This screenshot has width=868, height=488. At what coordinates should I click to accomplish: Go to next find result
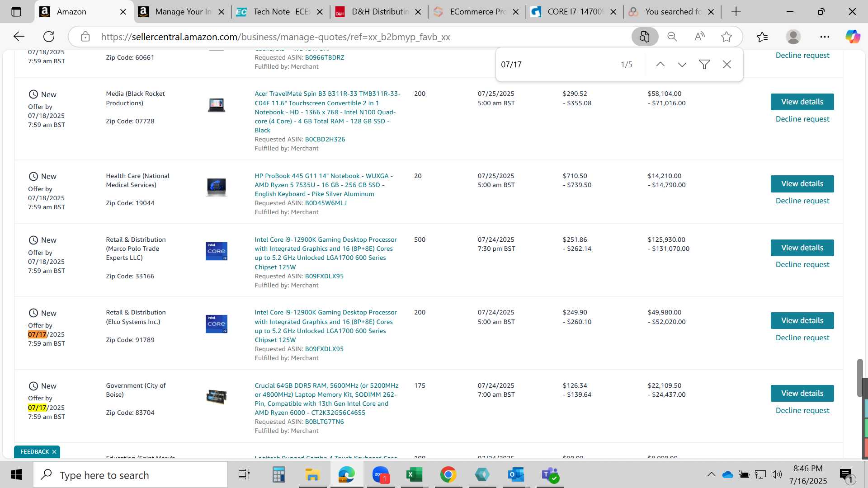tap(682, 65)
